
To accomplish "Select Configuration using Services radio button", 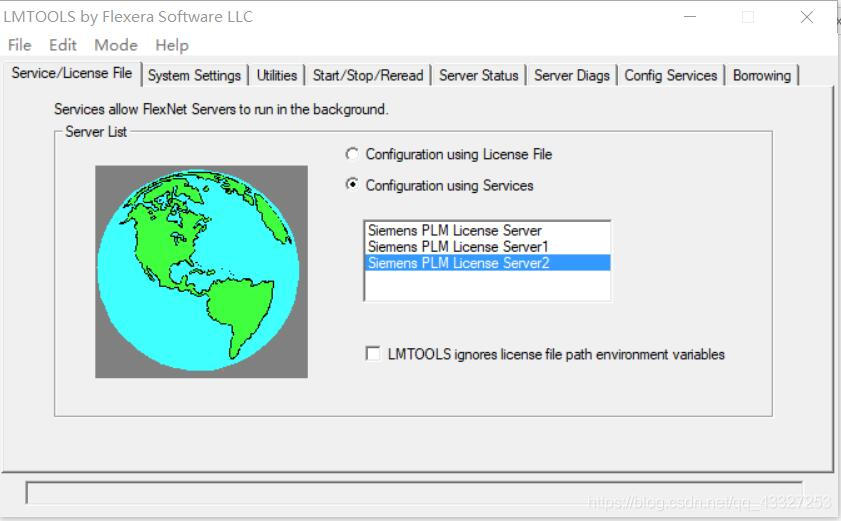I will [x=352, y=185].
